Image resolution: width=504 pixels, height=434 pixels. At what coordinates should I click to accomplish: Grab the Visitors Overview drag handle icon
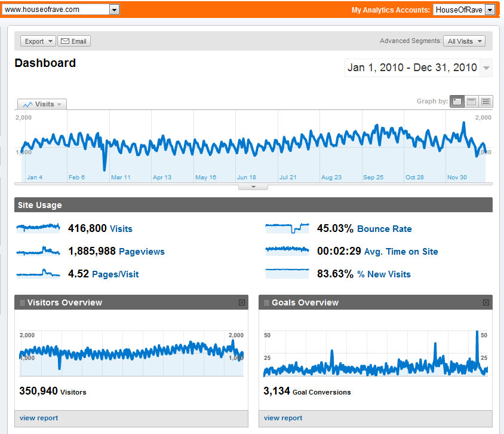coord(23,302)
